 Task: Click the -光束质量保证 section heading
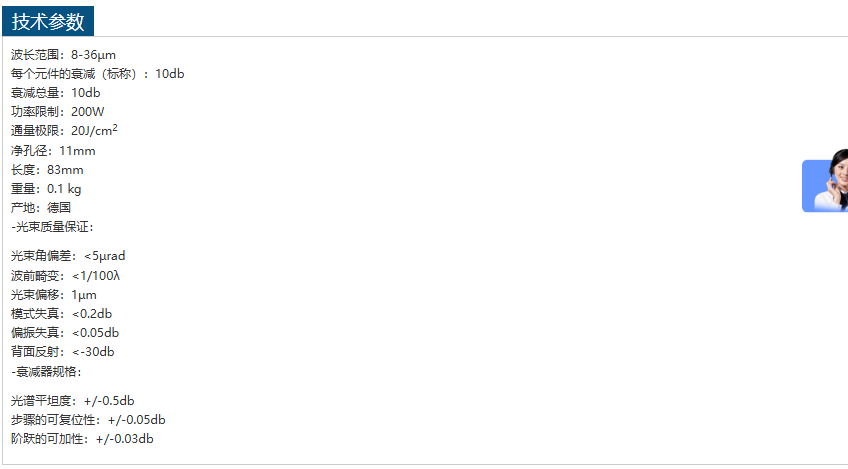point(53,227)
